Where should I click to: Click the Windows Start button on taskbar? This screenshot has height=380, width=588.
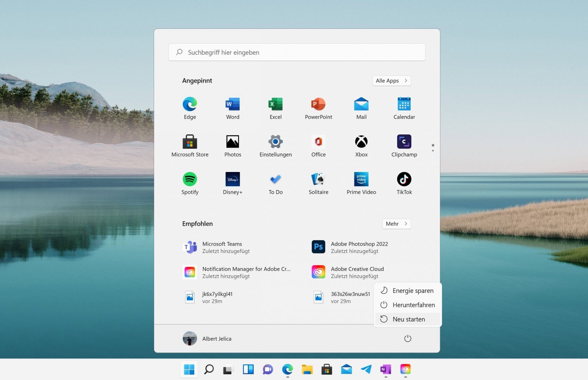tap(189, 369)
